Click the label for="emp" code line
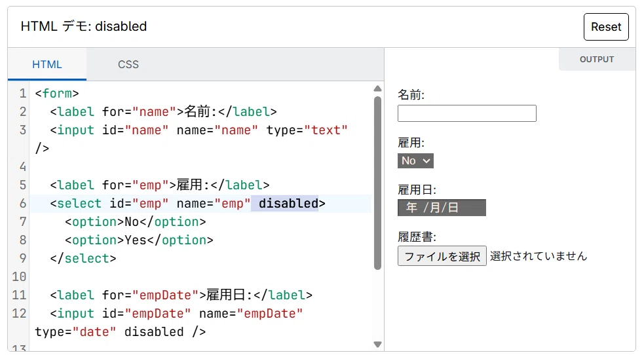The height and width of the screenshot is (355, 644). coord(160,185)
